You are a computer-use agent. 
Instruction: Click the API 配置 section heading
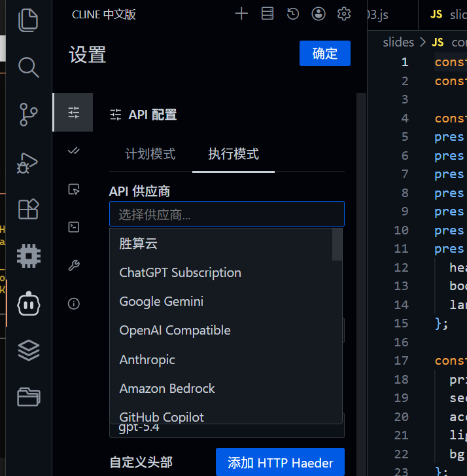click(x=152, y=115)
